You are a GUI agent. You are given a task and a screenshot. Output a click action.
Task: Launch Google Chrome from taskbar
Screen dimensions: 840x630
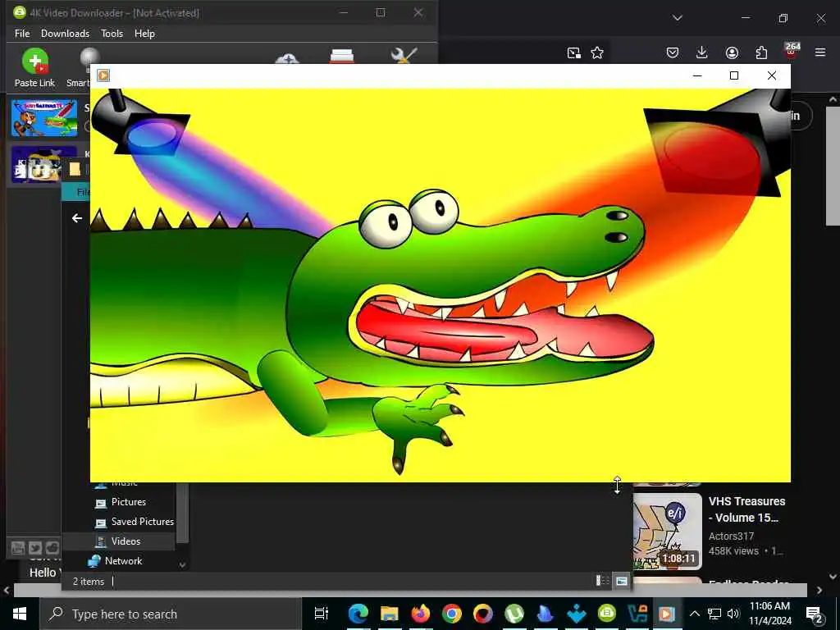pos(452,614)
